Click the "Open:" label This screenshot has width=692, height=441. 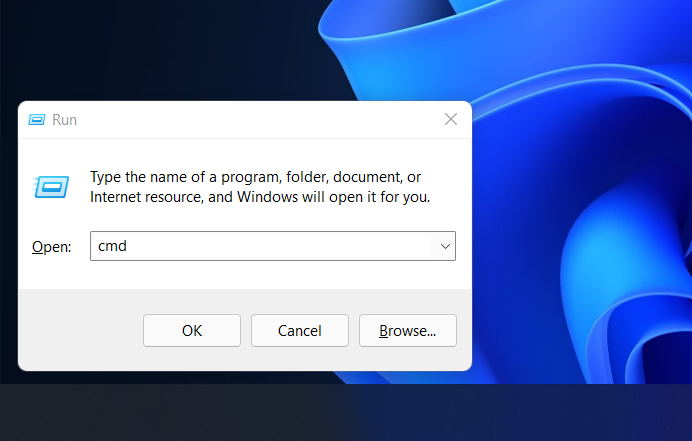tap(51, 247)
